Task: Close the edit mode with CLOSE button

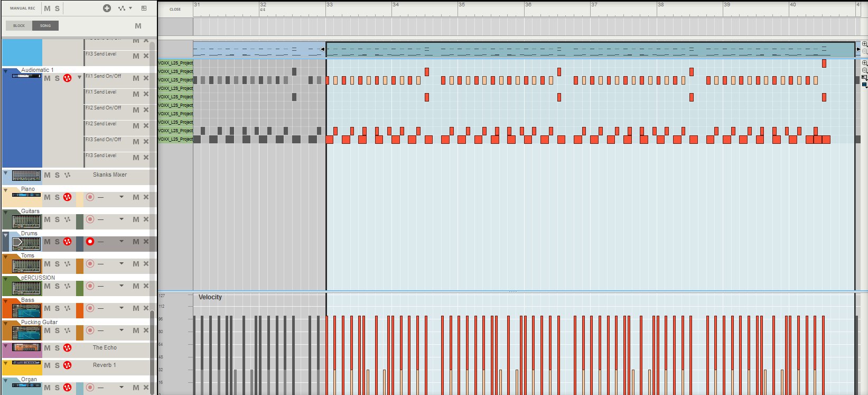Action: 175,9
